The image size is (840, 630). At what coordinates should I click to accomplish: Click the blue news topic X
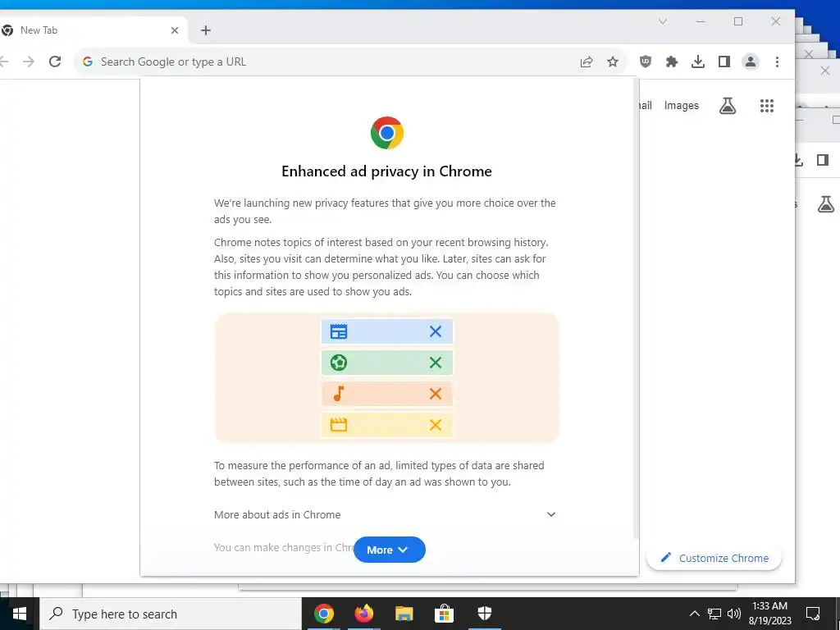pos(436,331)
